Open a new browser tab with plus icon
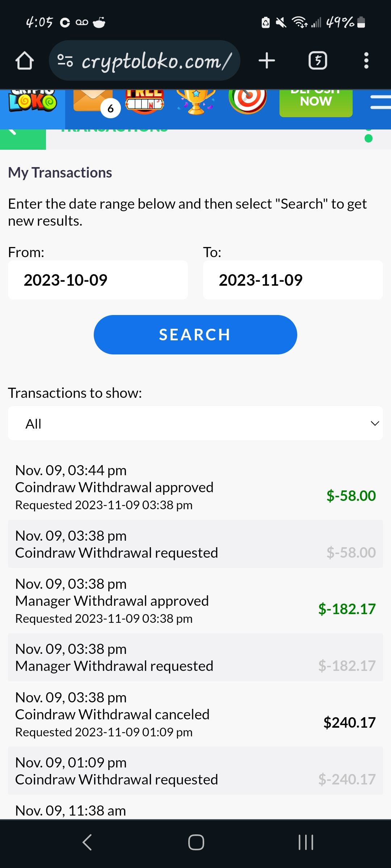 pos(267,60)
